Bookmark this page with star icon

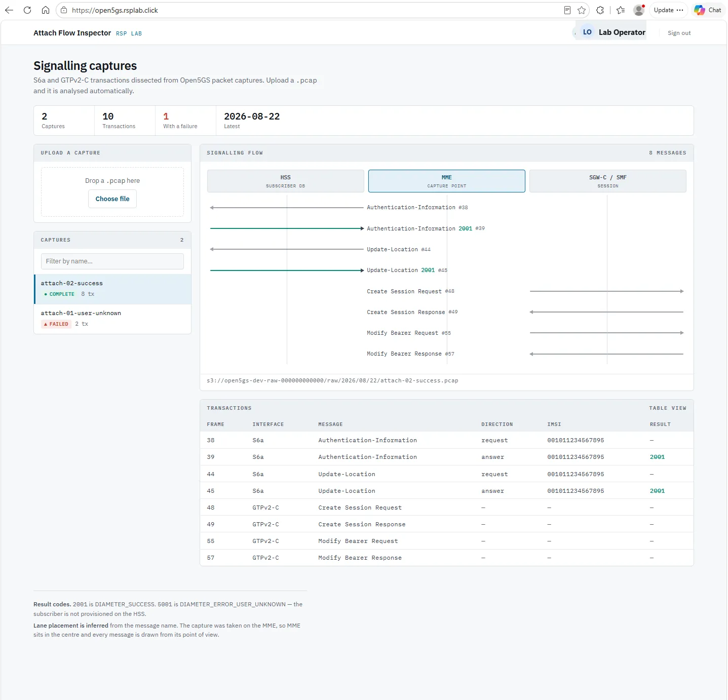coord(582,10)
